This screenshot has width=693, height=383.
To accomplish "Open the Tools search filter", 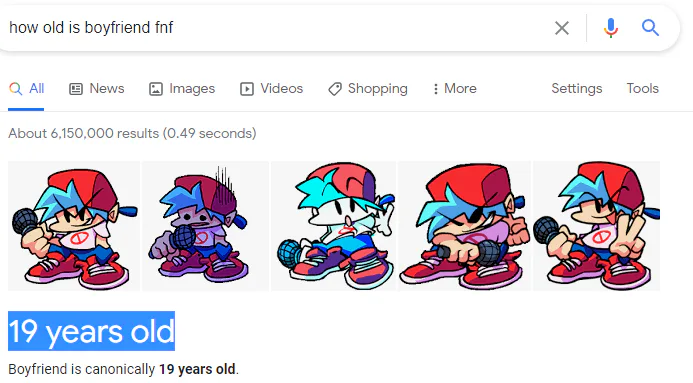I will (x=642, y=88).
